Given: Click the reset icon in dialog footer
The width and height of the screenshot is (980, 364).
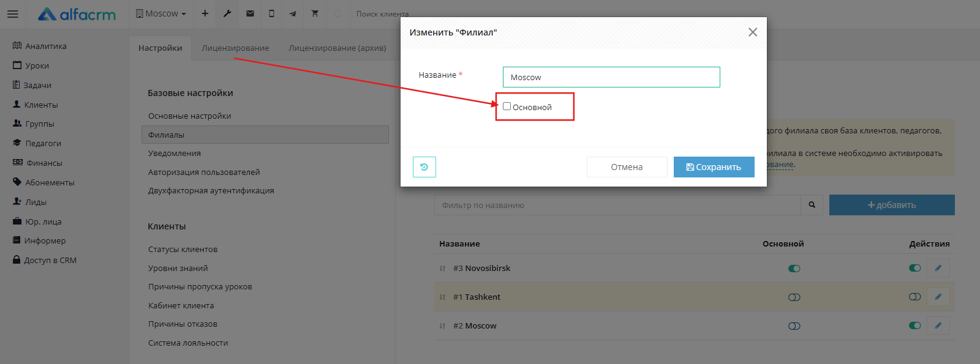Looking at the screenshot, I should coord(424,167).
